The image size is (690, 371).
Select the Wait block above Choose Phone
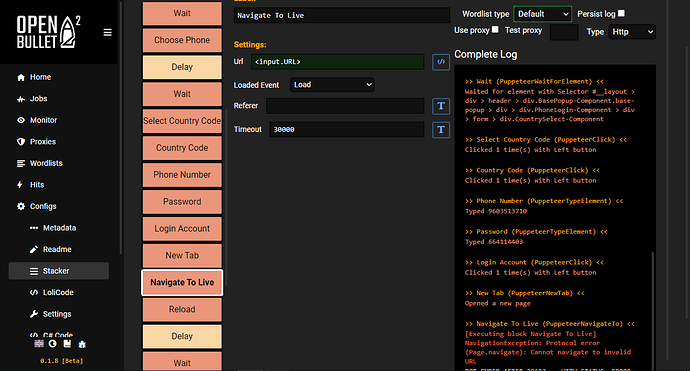tap(182, 13)
